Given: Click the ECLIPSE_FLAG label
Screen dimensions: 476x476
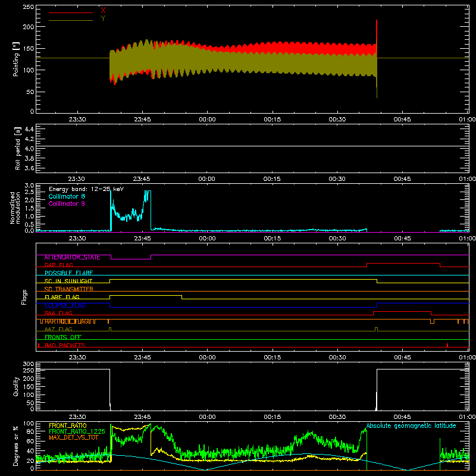Looking at the screenshot, I should click(65, 305).
